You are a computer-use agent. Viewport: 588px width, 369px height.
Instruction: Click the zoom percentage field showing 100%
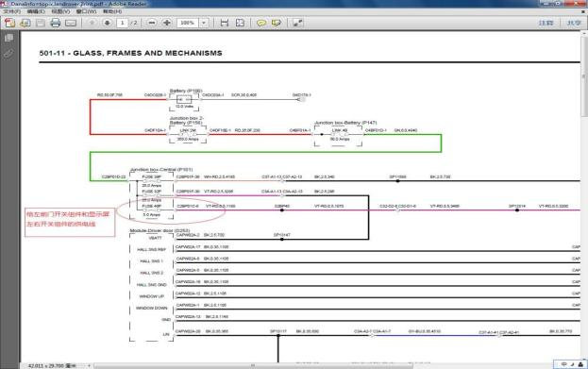[x=188, y=23]
